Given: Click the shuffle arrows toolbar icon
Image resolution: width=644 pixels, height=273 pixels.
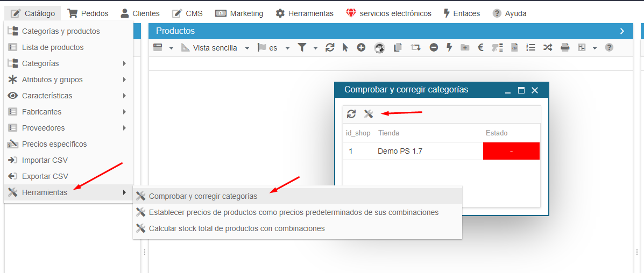Looking at the screenshot, I should click(x=548, y=48).
